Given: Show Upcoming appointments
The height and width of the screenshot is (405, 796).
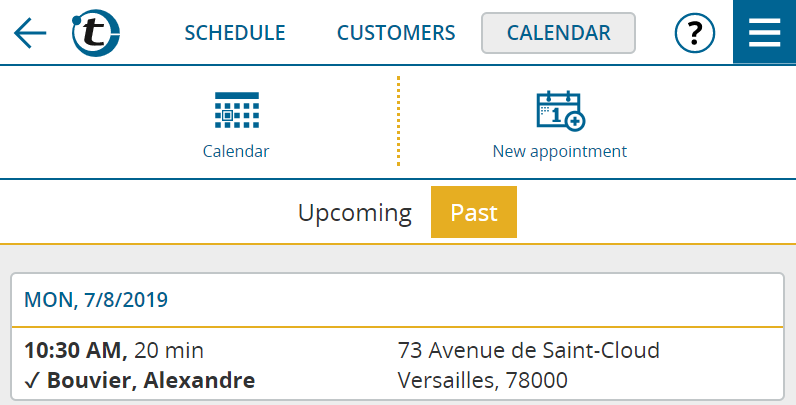Looking at the screenshot, I should (x=354, y=213).
